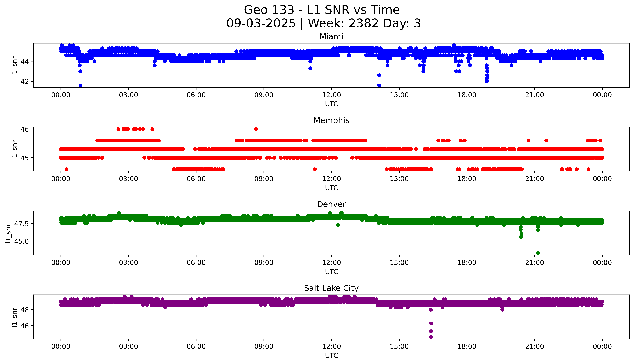The image size is (634, 364).
Task: Click the 03:00 tick label under Memphis plot
Action: [128, 179]
